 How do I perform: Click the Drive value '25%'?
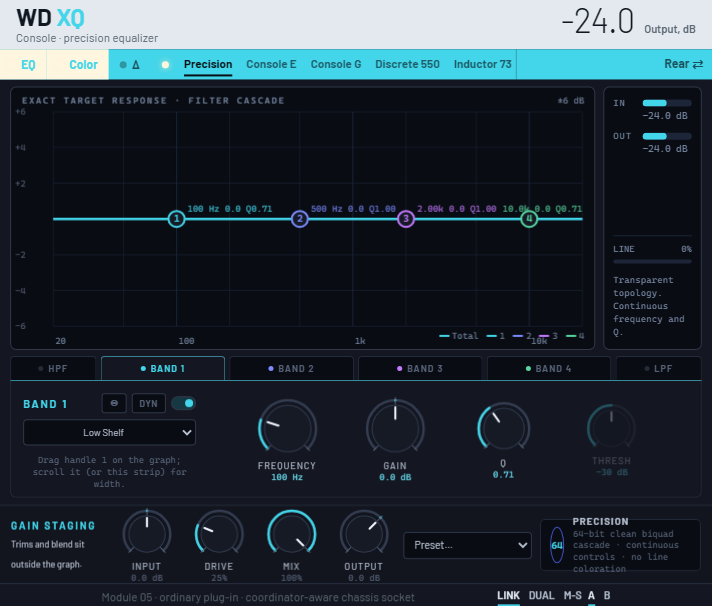tap(219, 578)
